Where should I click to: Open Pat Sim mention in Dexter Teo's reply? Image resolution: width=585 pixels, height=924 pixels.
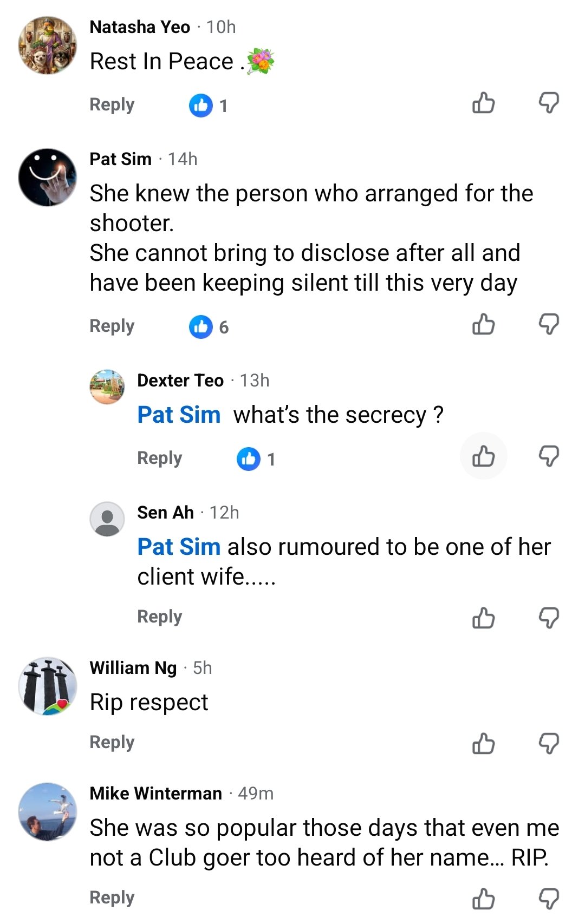point(179,415)
